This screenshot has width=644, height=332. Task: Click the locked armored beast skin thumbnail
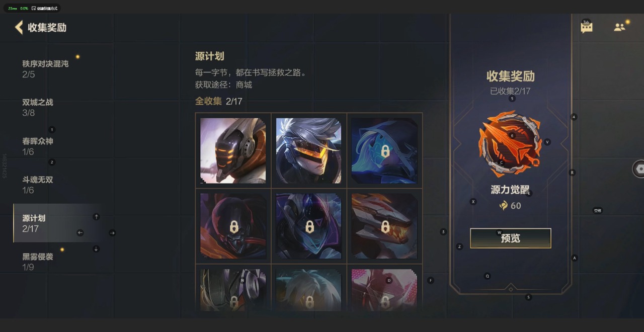tap(385, 226)
